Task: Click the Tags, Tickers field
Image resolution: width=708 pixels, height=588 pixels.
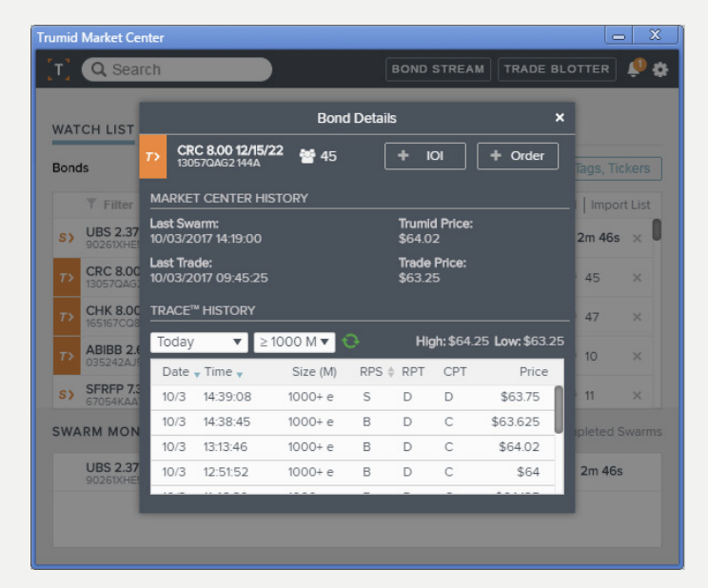Action: coord(618,168)
